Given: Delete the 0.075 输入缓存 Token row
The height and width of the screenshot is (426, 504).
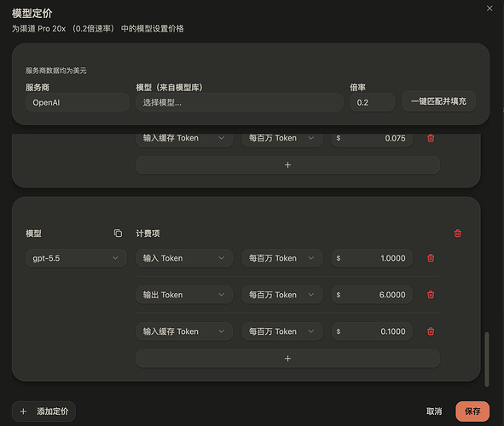Looking at the screenshot, I should tap(431, 138).
